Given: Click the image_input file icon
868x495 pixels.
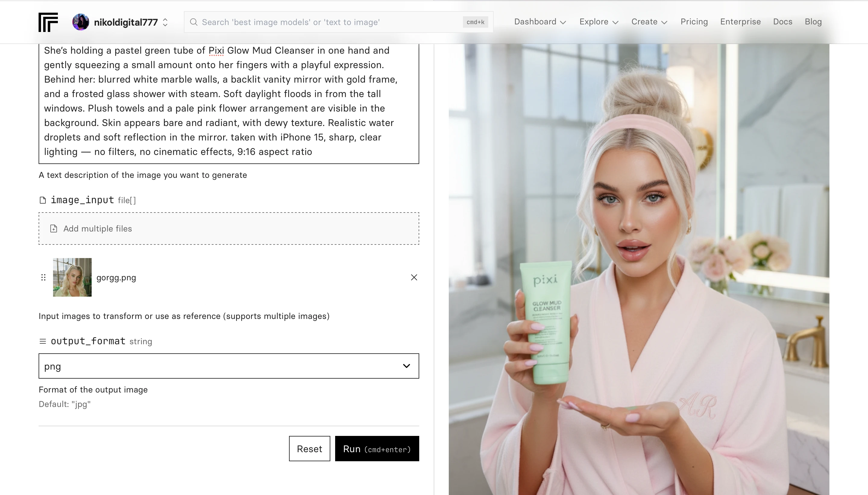Looking at the screenshot, I should pyautogui.click(x=43, y=200).
